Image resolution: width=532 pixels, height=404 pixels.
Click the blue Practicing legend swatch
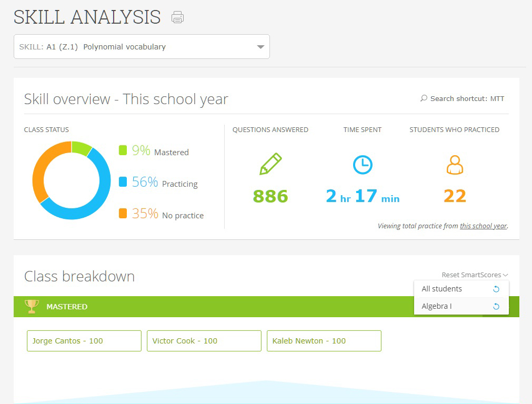tap(123, 182)
